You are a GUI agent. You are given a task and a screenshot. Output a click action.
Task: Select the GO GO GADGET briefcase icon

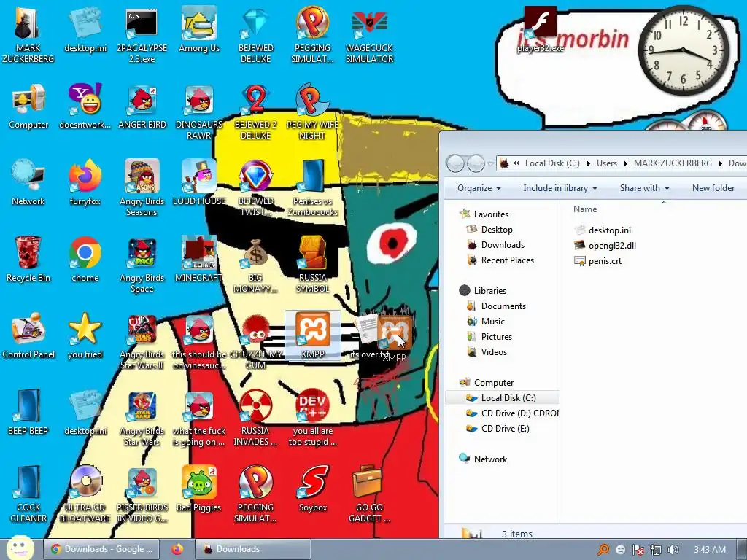click(x=369, y=495)
